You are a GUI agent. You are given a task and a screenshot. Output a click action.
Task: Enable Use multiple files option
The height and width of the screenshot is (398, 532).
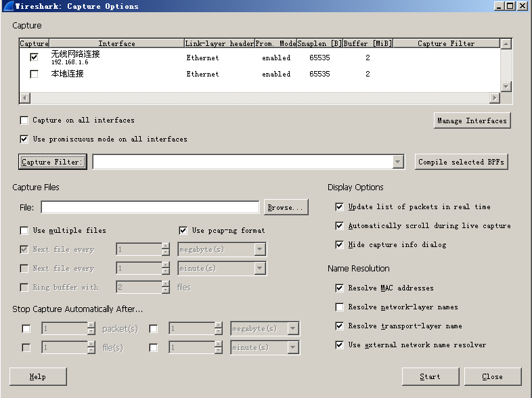coord(24,230)
